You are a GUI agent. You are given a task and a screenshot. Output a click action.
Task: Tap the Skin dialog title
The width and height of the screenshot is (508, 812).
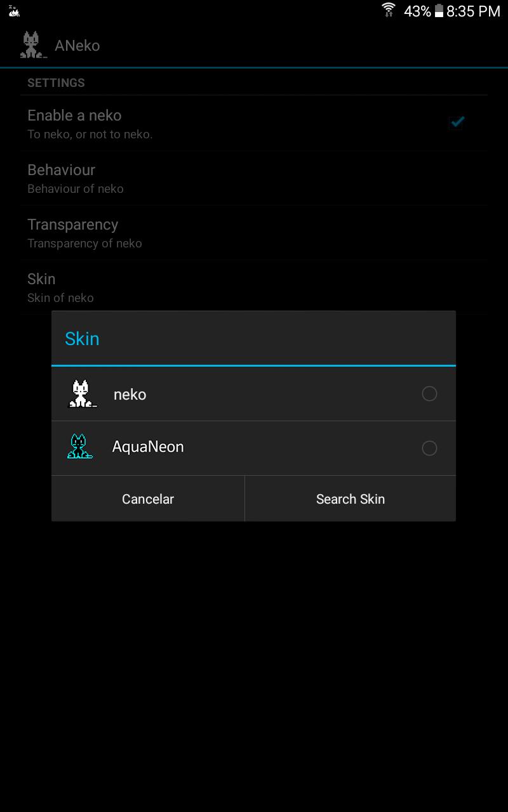click(x=82, y=339)
